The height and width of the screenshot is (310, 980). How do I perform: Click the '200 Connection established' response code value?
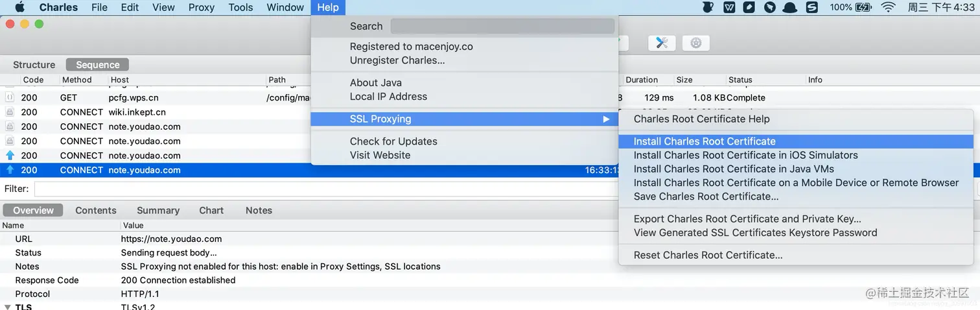178,280
